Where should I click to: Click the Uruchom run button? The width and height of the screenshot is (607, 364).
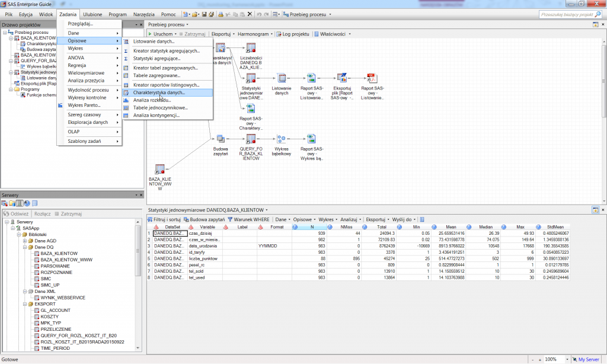(x=160, y=34)
